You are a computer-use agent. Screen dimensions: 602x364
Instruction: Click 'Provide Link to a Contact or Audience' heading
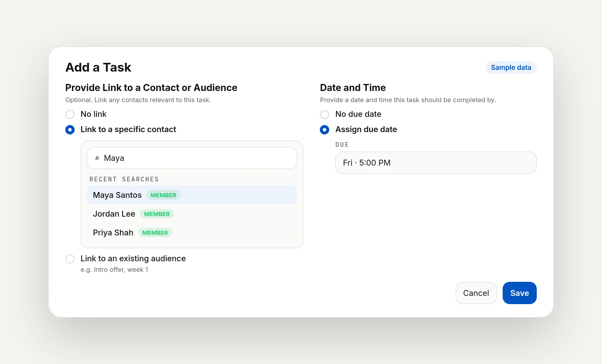click(151, 87)
